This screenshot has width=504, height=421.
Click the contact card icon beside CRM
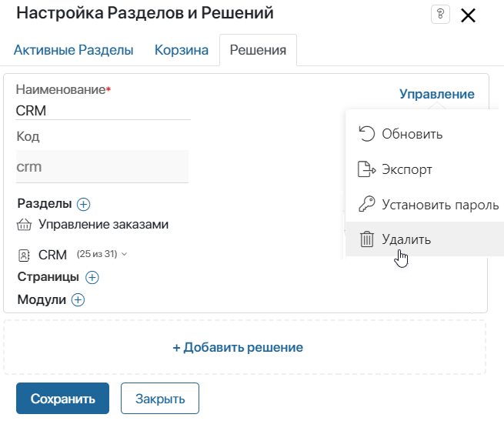point(24,256)
